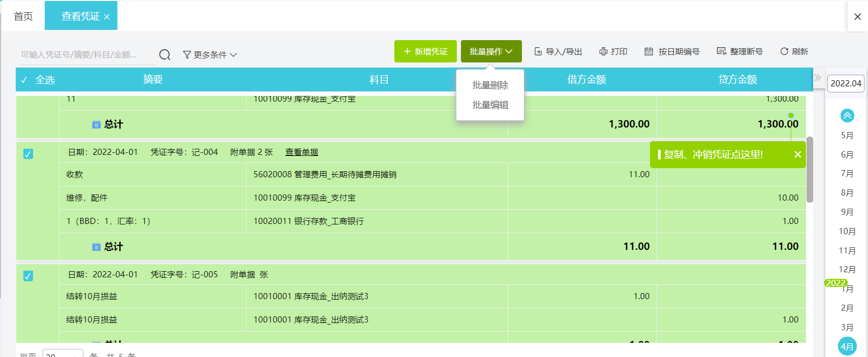Select 10月 in the month timeline

point(847,232)
